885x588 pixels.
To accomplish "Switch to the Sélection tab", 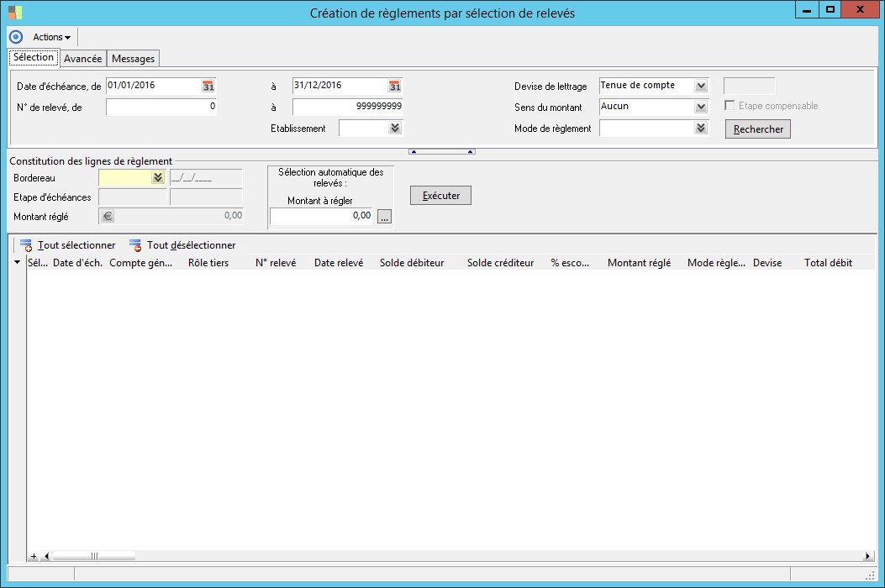I will pos(34,58).
